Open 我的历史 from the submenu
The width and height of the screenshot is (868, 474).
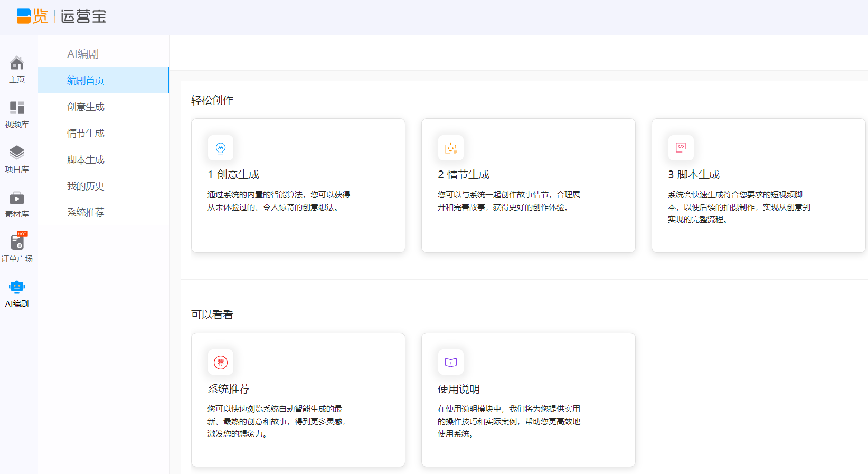(x=86, y=186)
